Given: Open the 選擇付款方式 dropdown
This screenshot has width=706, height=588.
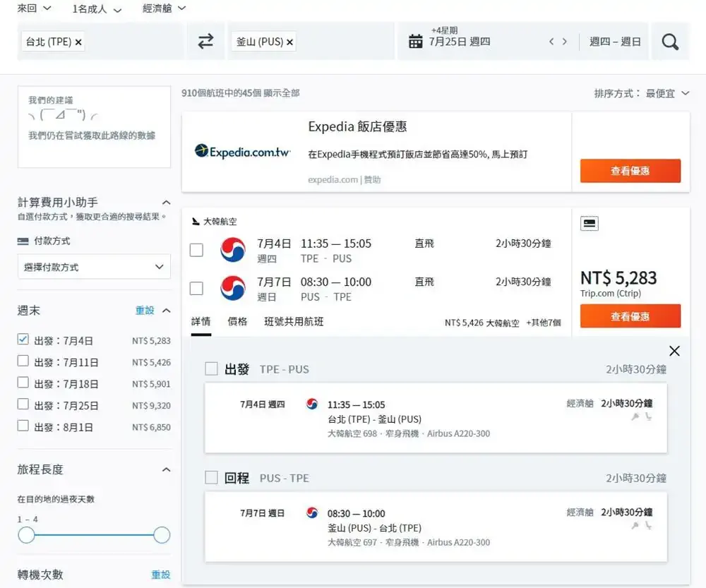Looking at the screenshot, I should 94,267.
